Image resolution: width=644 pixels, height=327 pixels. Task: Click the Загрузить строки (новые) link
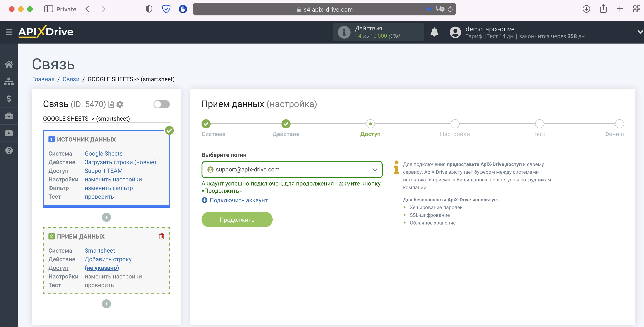120,162
